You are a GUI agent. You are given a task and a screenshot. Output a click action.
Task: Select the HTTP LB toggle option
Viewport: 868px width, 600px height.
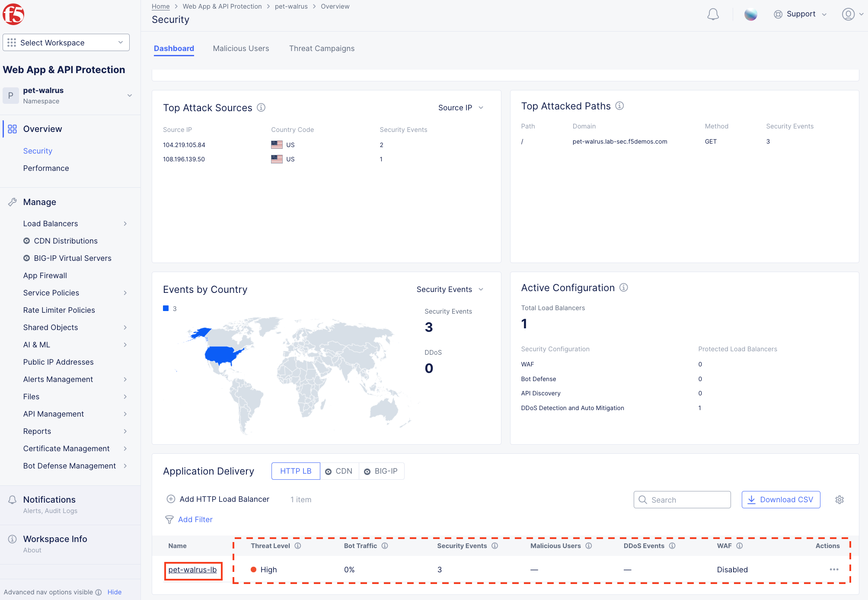[x=296, y=471]
